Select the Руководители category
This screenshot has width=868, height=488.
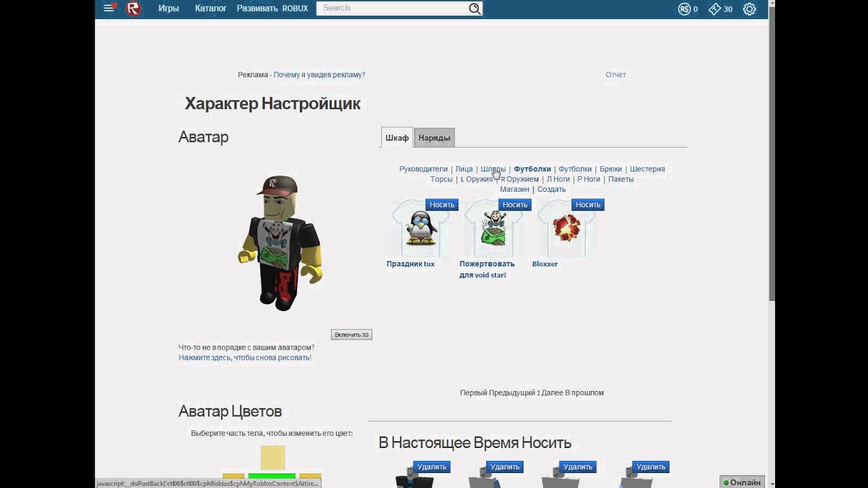pyautogui.click(x=423, y=169)
